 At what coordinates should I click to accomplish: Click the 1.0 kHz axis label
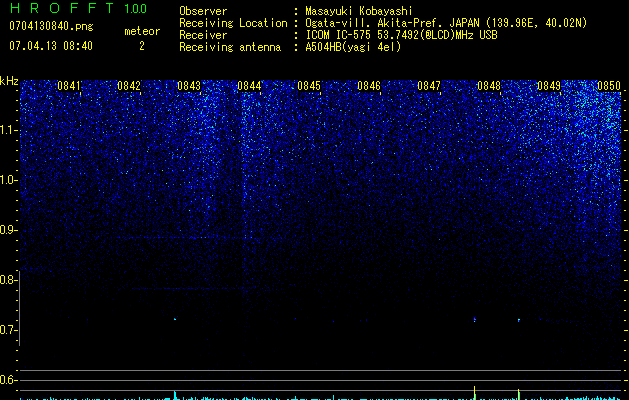coord(9,180)
